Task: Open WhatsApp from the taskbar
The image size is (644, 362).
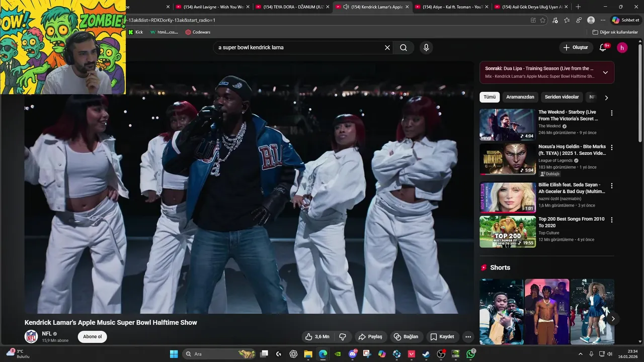Action: 470,354
